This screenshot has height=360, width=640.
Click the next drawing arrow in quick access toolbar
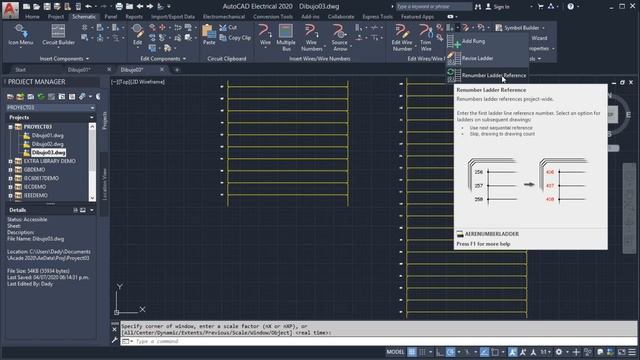(150, 7)
